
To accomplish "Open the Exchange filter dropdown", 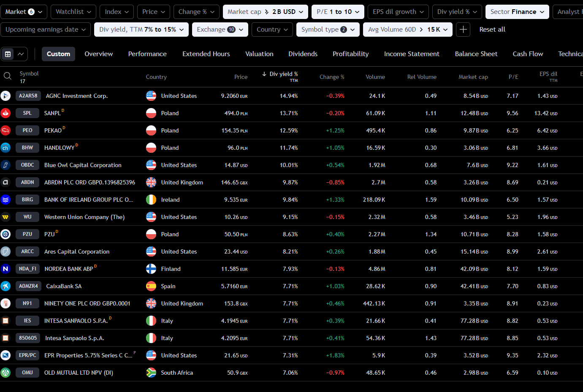I will [x=220, y=30].
